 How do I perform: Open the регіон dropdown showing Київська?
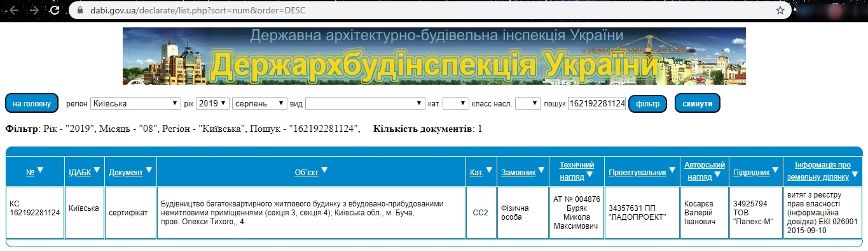135,103
